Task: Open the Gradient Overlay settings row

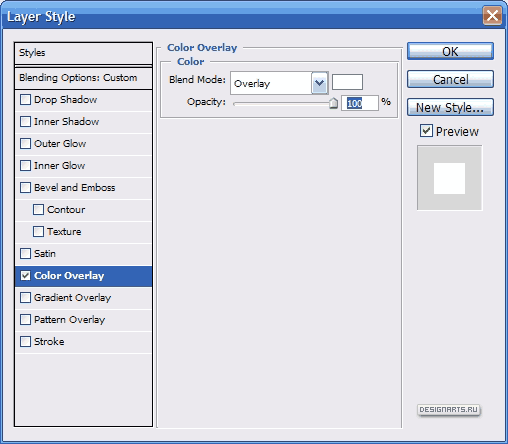Action: coord(83,298)
